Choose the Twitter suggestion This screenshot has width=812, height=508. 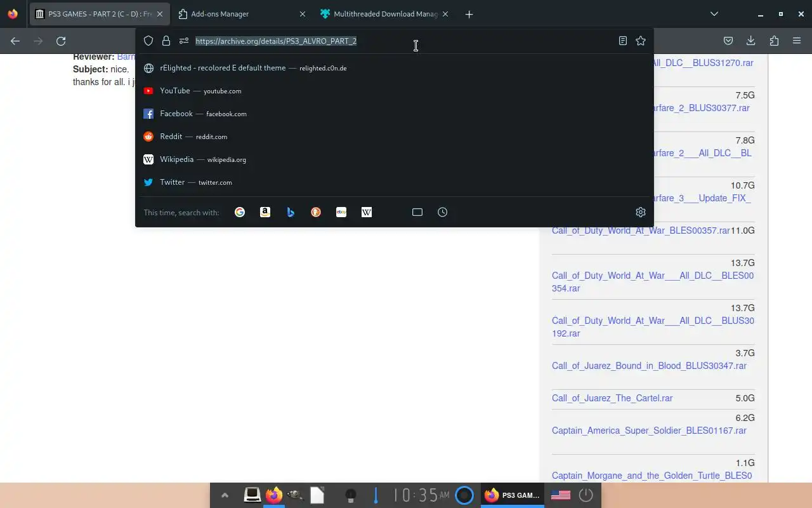pos(394,182)
